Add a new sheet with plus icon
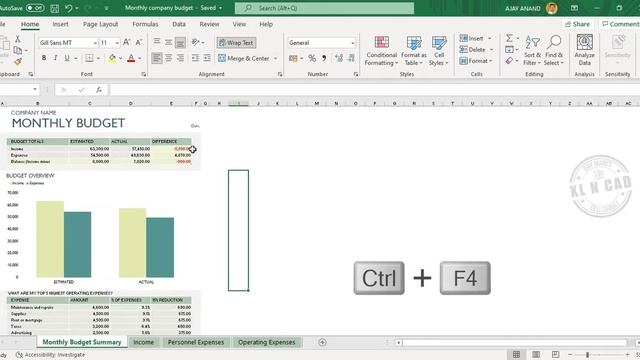640x360 pixels. pyautogui.click(x=322, y=342)
